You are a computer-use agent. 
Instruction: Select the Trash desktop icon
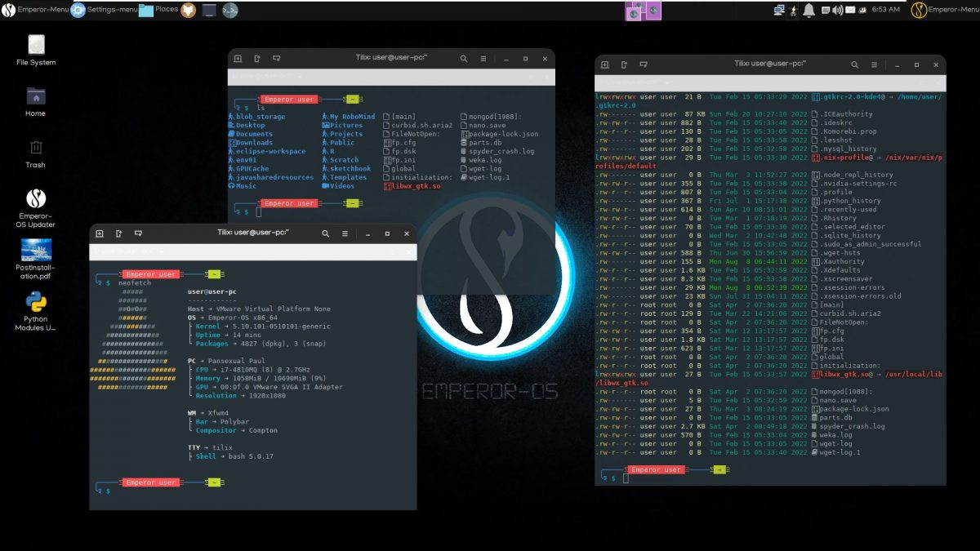click(x=36, y=153)
